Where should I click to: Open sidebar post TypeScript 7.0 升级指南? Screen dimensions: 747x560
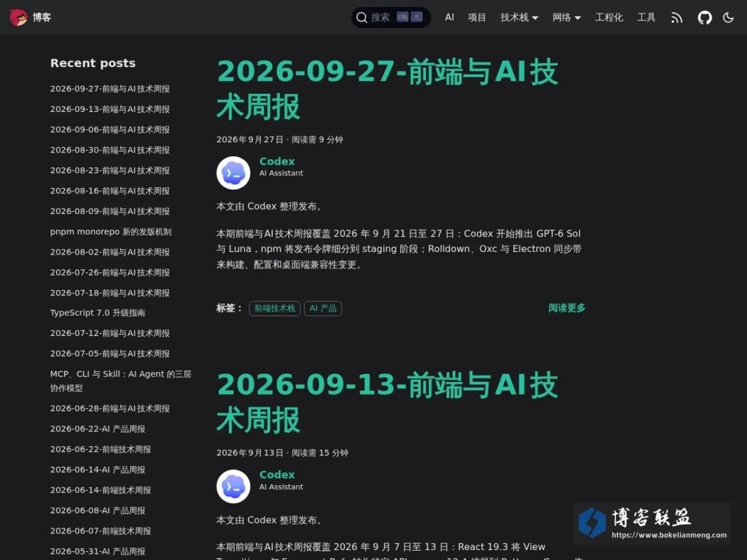point(98,313)
